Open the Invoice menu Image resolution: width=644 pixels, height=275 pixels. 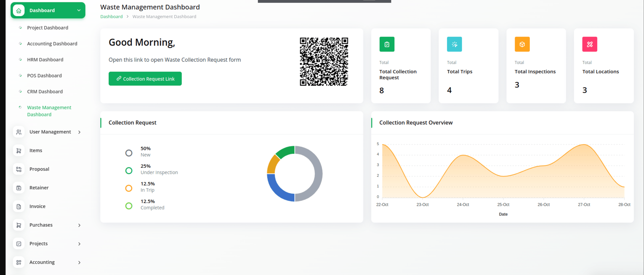pyautogui.click(x=37, y=206)
